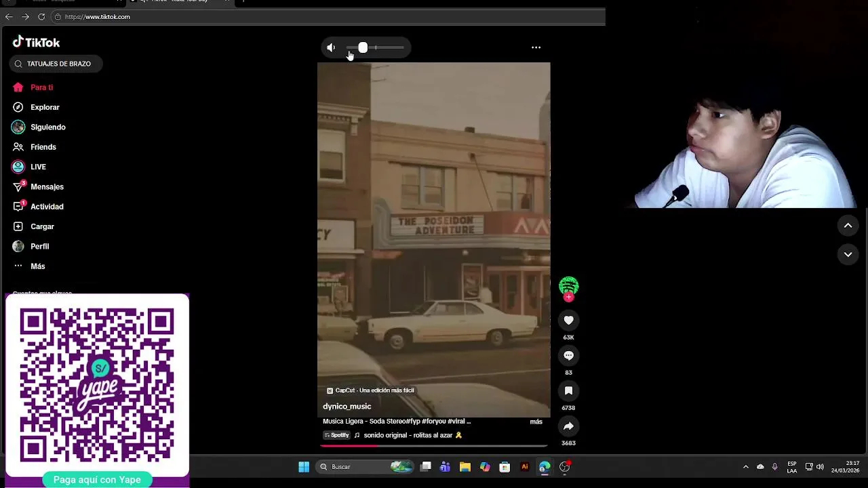Seek using the video progress bar
Image resolution: width=868 pixels, height=488 pixels.
[433, 445]
